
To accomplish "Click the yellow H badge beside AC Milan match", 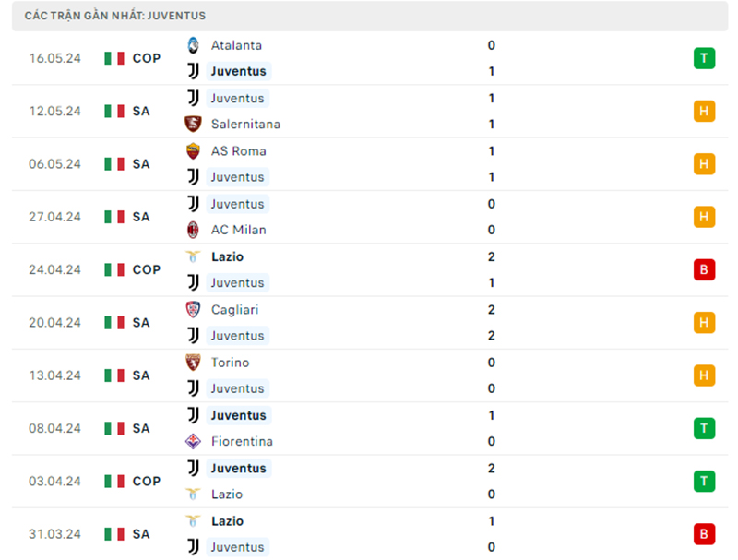I will pyautogui.click(x=704, y=216).
